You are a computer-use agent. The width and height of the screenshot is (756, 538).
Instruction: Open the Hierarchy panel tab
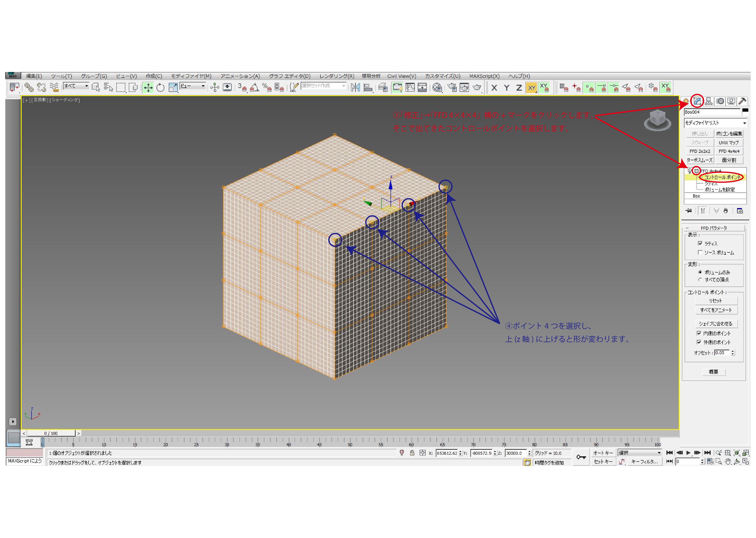(x=708, y=101)
